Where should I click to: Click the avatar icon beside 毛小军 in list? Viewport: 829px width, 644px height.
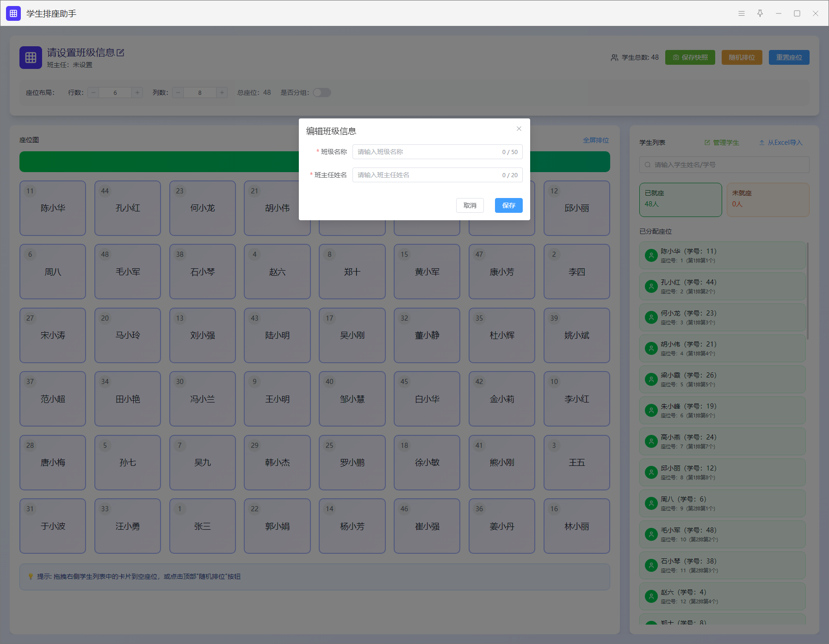click(x=651, y=534)
